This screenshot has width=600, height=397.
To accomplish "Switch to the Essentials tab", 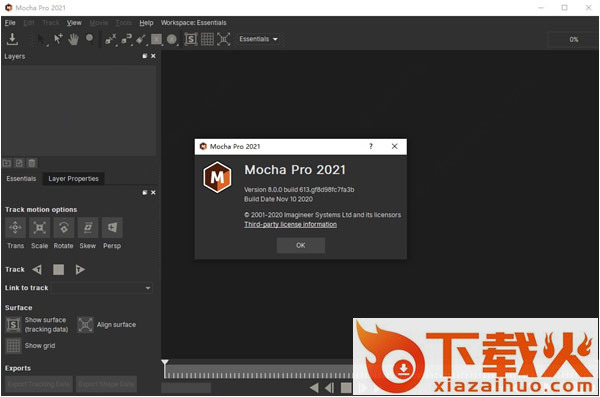I will [21, 179].
